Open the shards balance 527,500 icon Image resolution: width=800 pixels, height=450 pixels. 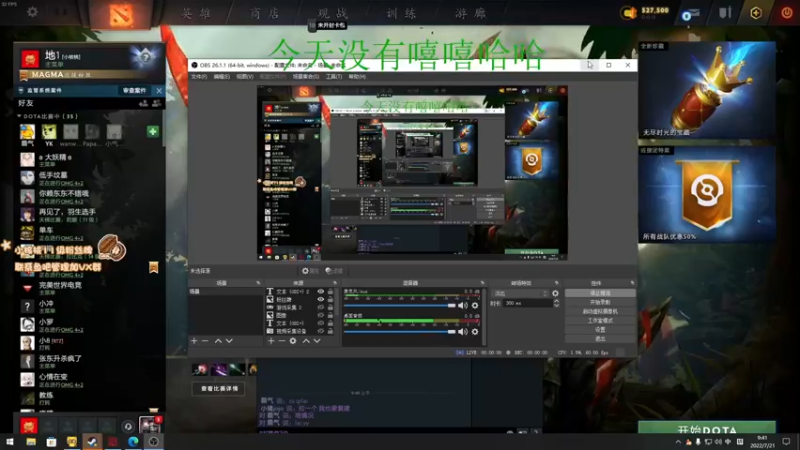pyautogui.click(x=629, y=13)
